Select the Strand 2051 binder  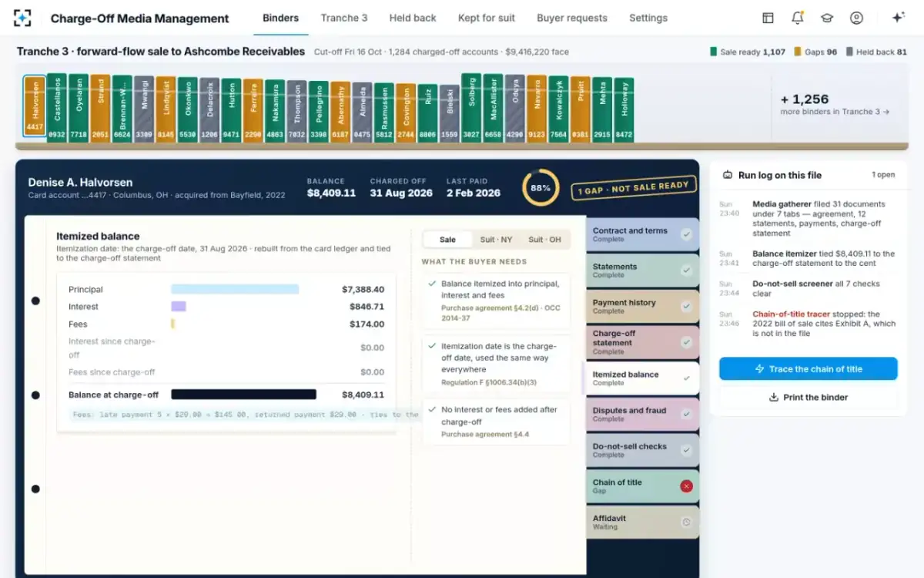click(x=100, y=107)
